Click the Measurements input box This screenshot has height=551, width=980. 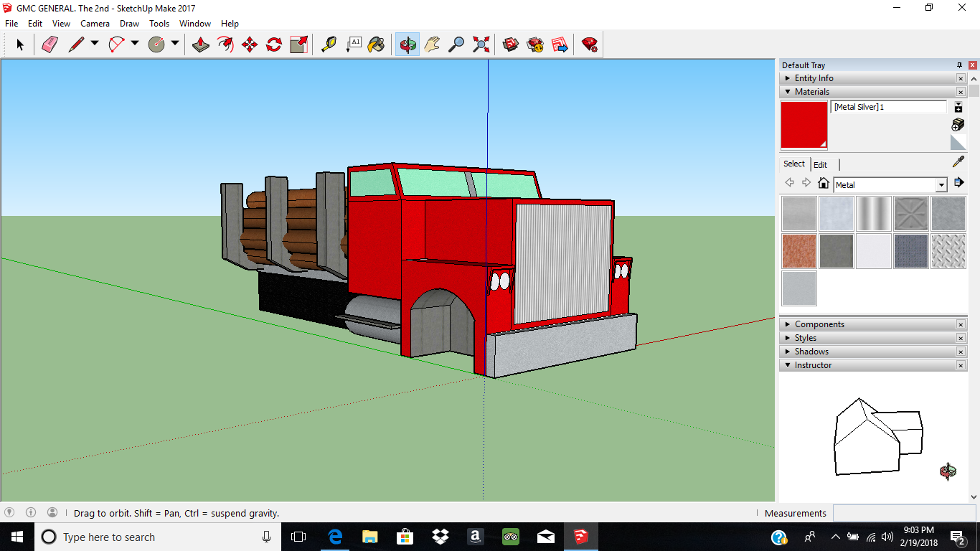click(x=903, y=513)
